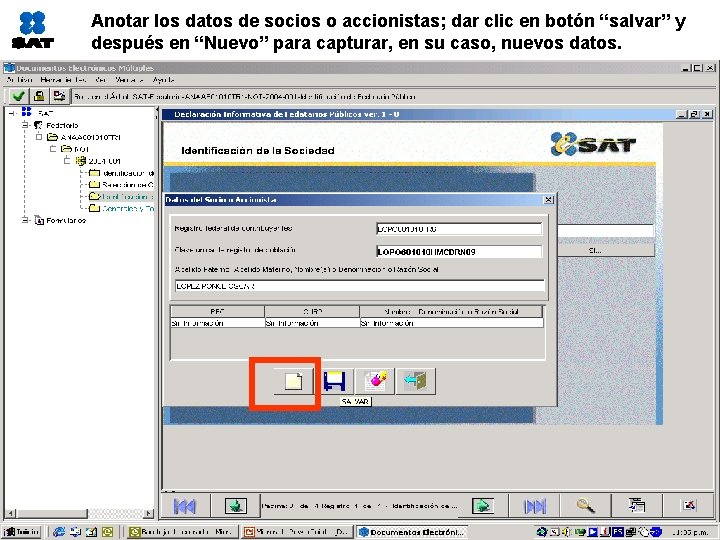Select the 2004-001 node in the tree

(98, 161)
